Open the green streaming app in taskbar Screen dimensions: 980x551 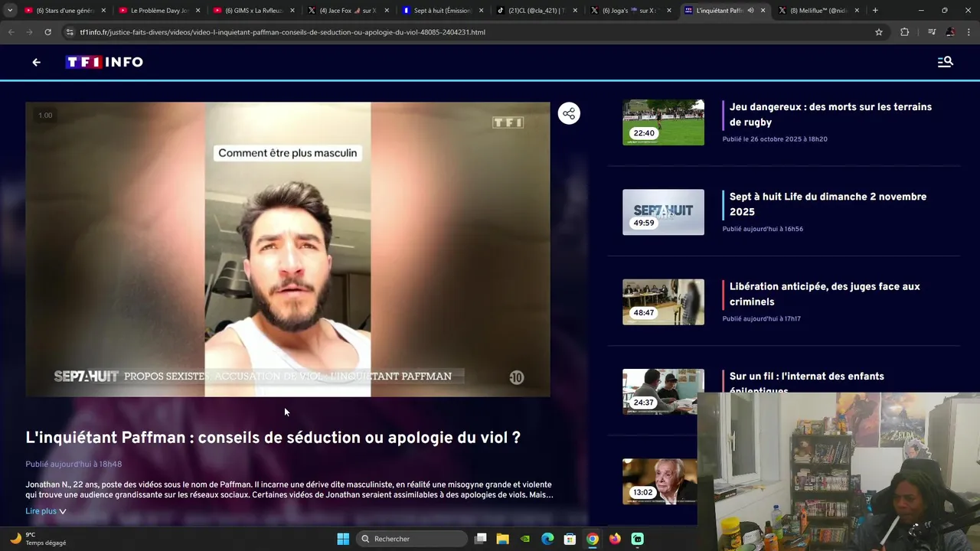click(x=637, y=539)
